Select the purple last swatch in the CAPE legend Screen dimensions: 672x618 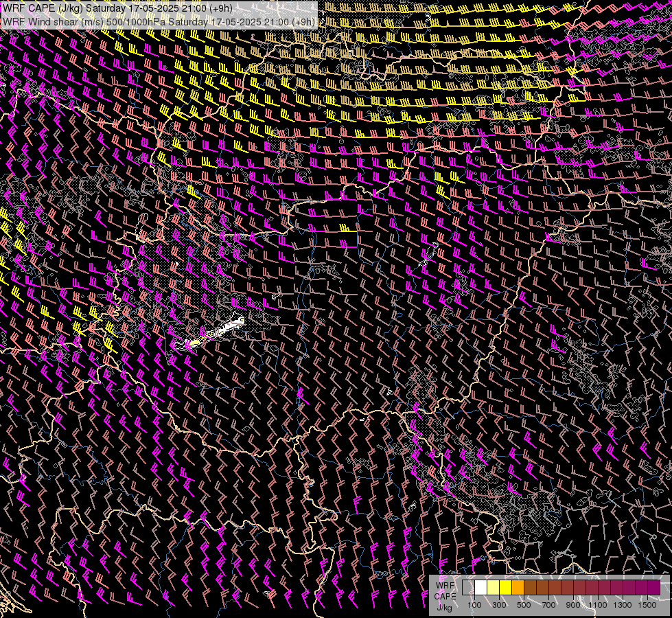(654, 588)
